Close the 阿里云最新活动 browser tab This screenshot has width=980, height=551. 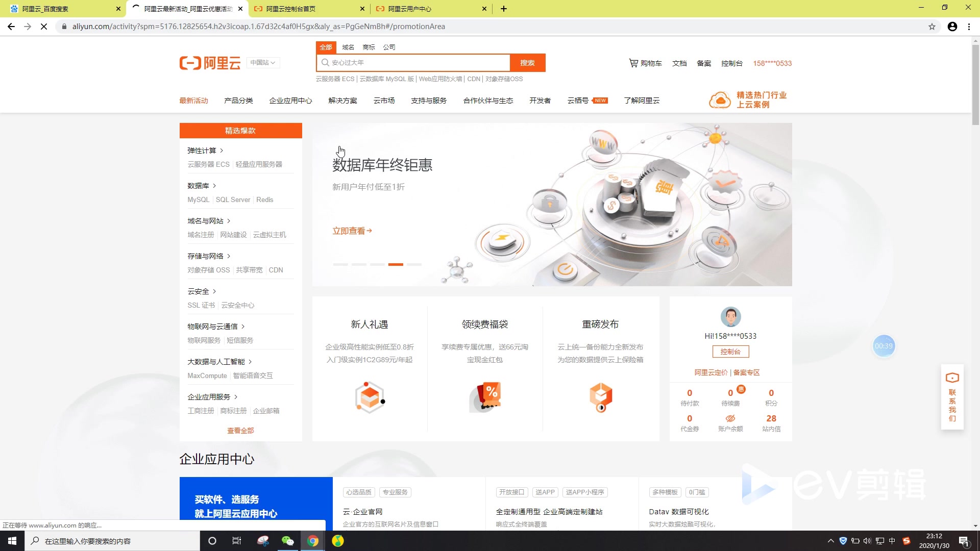click(x=240, y=9)
